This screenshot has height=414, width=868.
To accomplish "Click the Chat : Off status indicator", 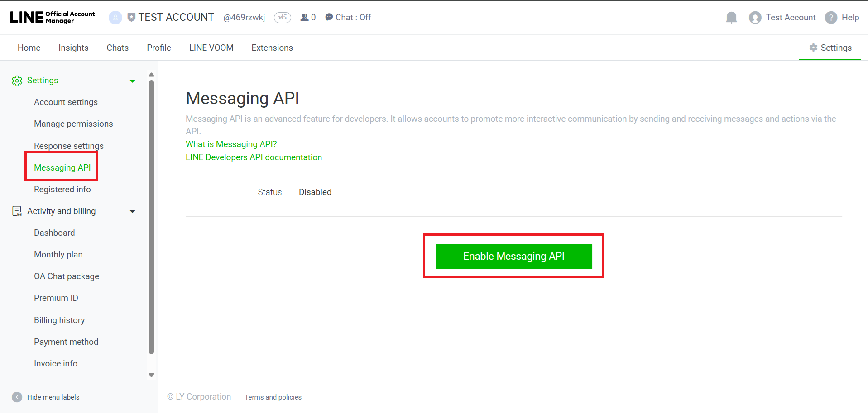I will pos(348,17).
